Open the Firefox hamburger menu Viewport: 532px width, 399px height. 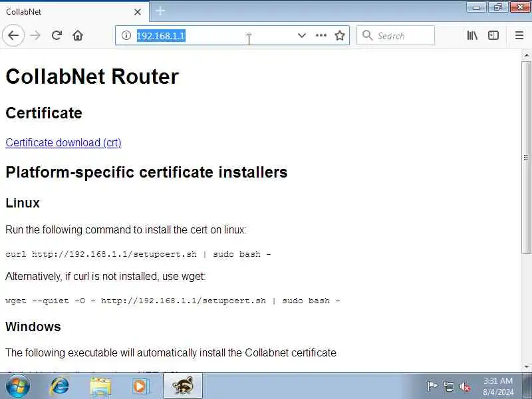(519, 35)
